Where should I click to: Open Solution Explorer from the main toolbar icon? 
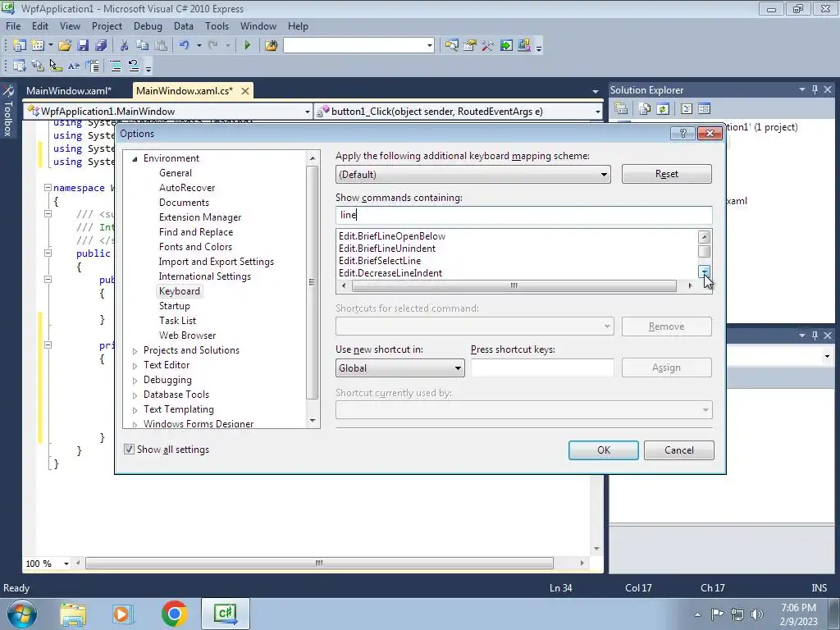point(452,46)
